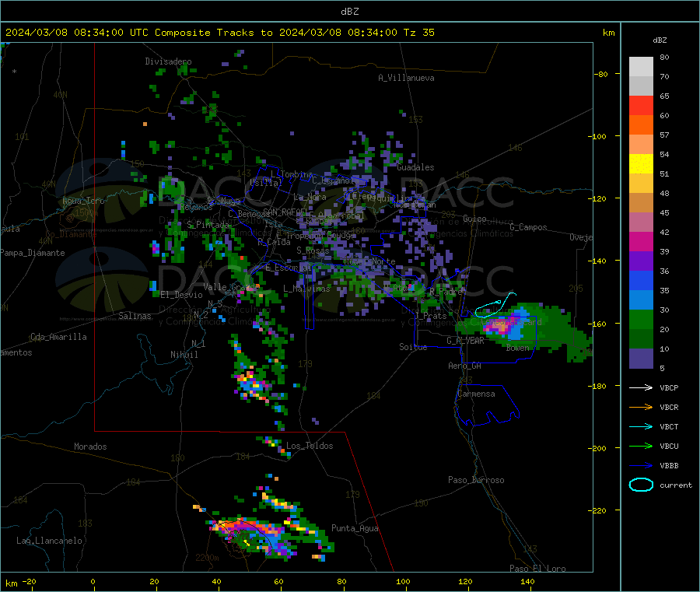Click the 2200m elevation label

click(x=207, y=558)
